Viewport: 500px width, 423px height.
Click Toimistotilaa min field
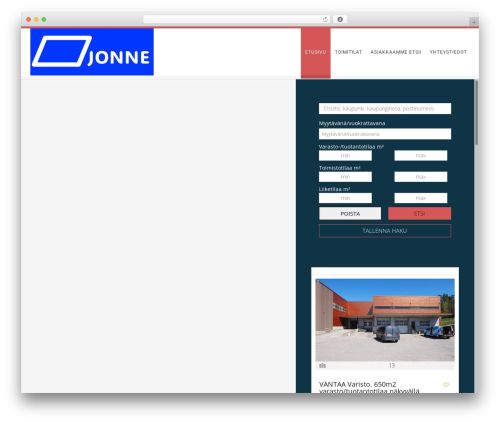[345, 177]
